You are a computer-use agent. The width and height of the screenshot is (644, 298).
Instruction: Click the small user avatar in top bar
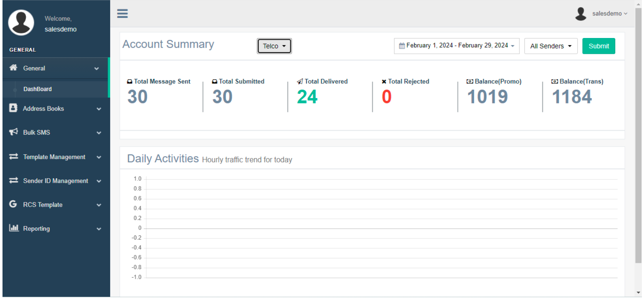click(x=581, y=14)
